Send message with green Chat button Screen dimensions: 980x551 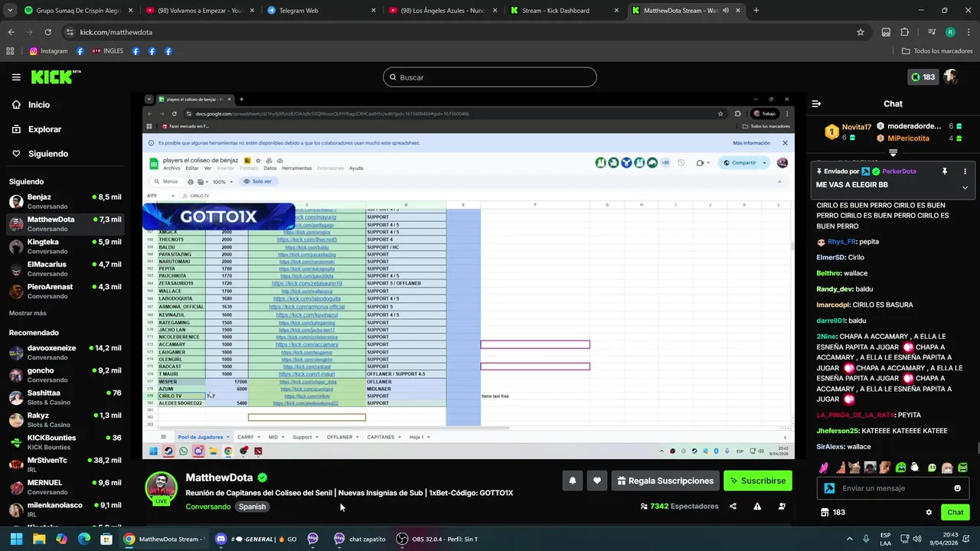(955, 513)
